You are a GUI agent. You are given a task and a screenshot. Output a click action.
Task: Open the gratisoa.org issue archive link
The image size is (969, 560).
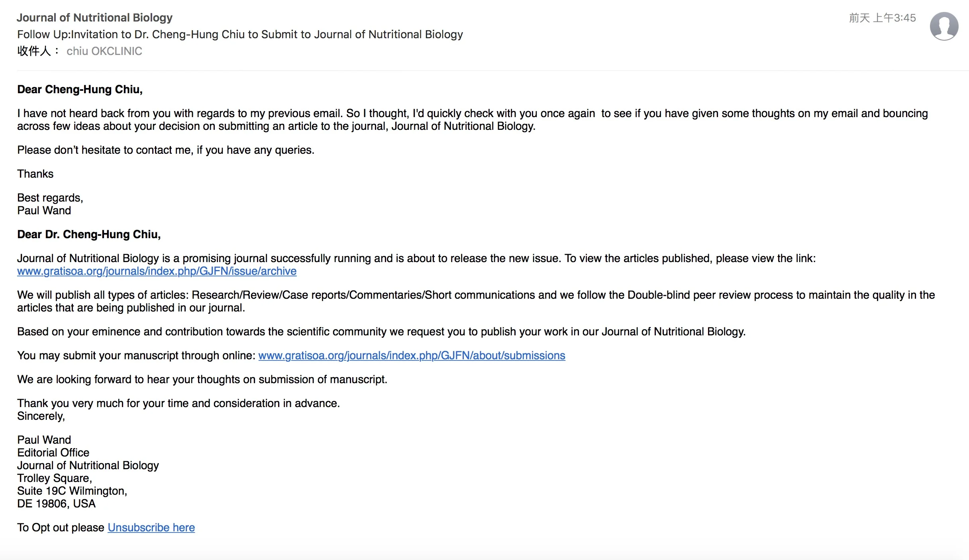[157, 271]
